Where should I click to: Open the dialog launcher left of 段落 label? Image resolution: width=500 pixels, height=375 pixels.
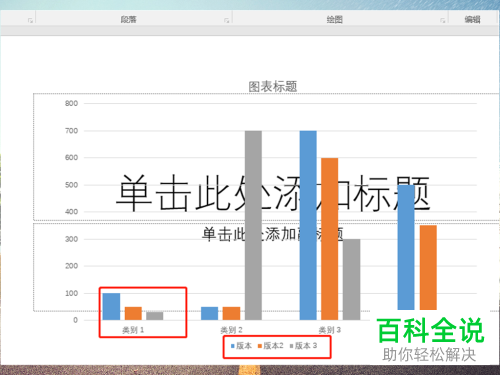point(30,21)
